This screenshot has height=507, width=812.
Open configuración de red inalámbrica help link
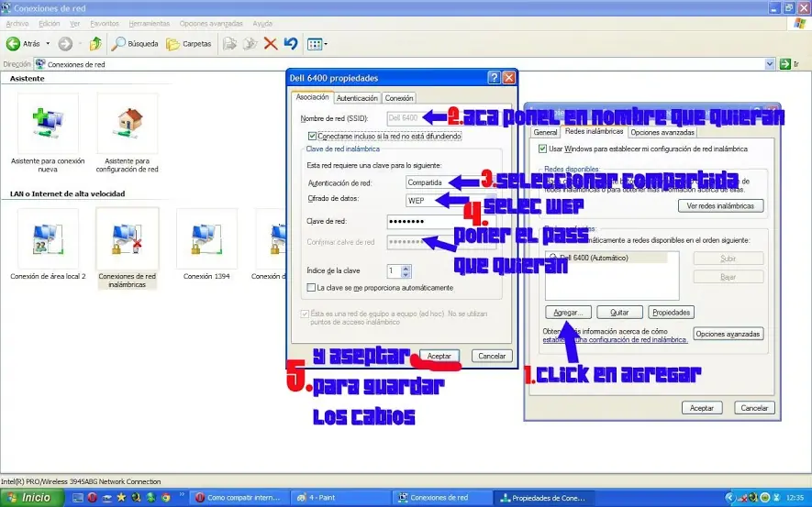(616, 340)
